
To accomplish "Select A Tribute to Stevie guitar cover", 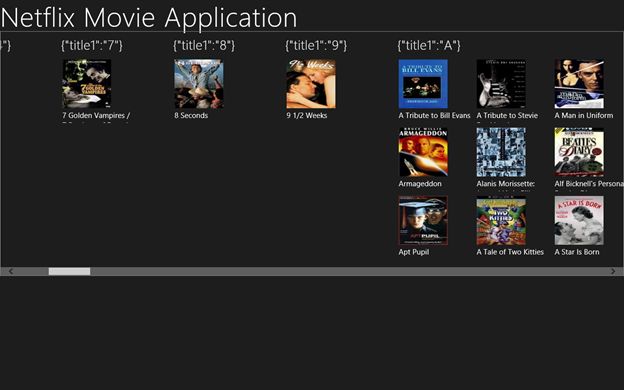I will pyautogui.click(x=501, y=84).
